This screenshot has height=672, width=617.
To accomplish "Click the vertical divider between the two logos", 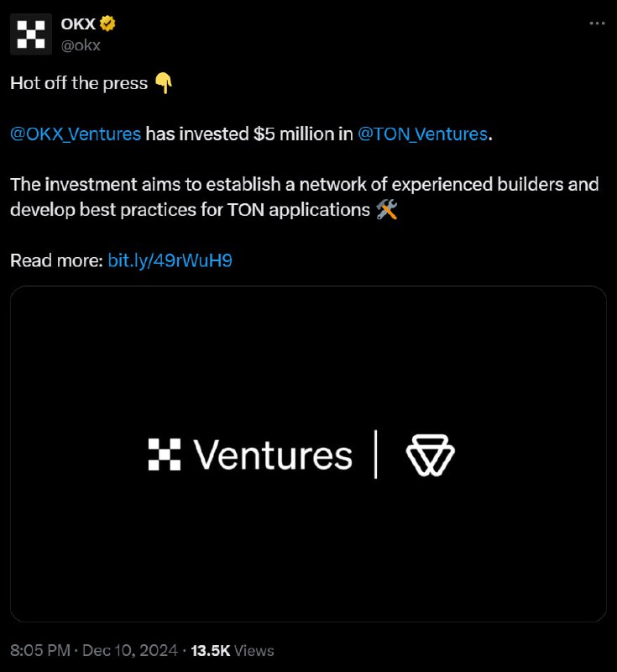I will coord(375,454).
